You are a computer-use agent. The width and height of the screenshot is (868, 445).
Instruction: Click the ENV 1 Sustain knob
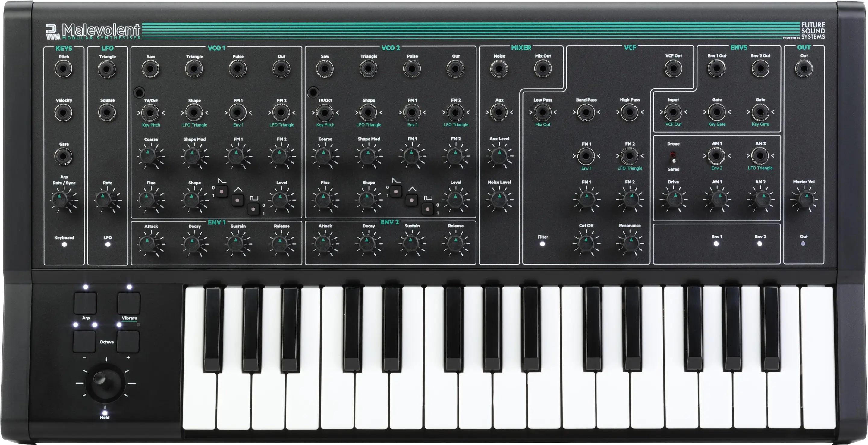[x=235, y=243]
